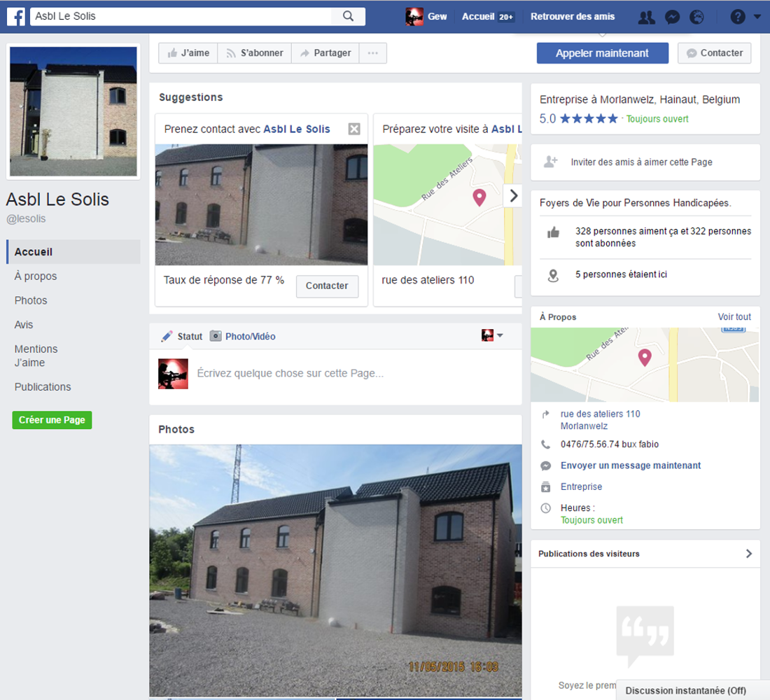Click the Entreprise category link
770x700 pixels.
pos(581,486)
